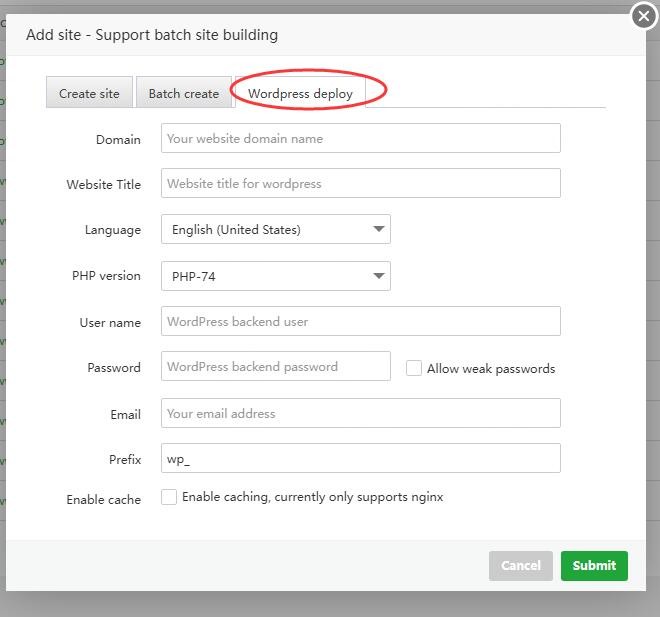Open the Language dropdown
The height and width of the screenshot is (617, 660).
click(x=275, y=230)
